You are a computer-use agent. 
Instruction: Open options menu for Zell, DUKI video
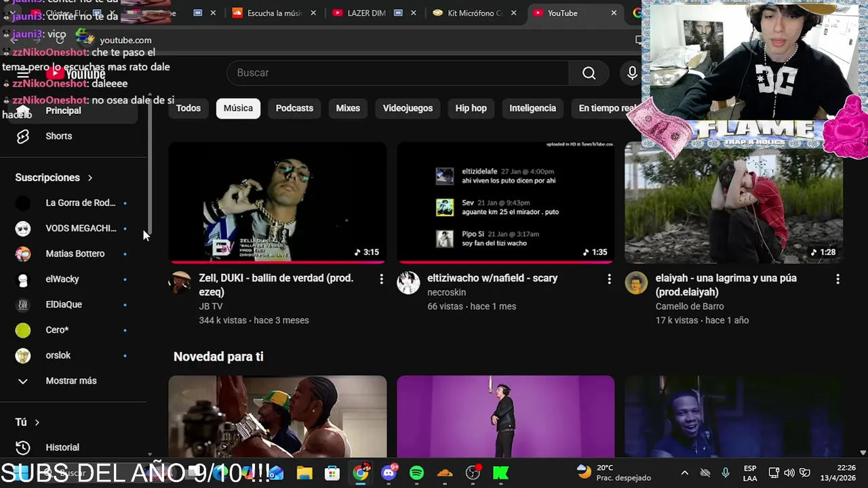coord(381,279)
